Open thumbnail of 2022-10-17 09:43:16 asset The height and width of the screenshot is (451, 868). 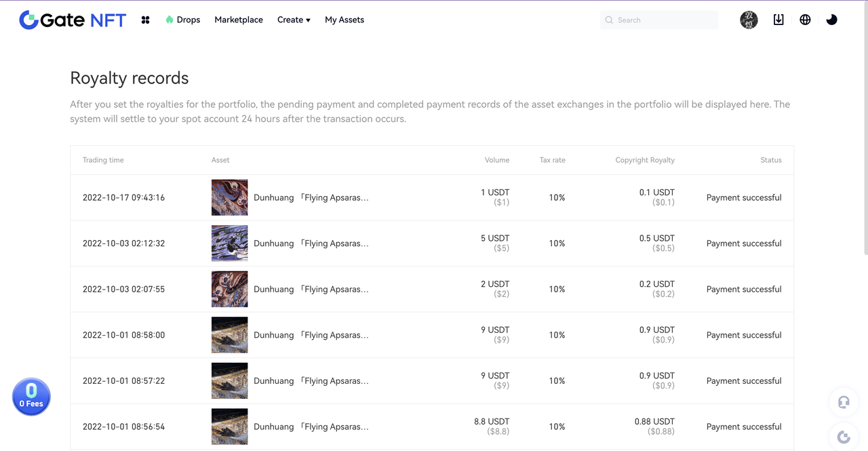229,197
